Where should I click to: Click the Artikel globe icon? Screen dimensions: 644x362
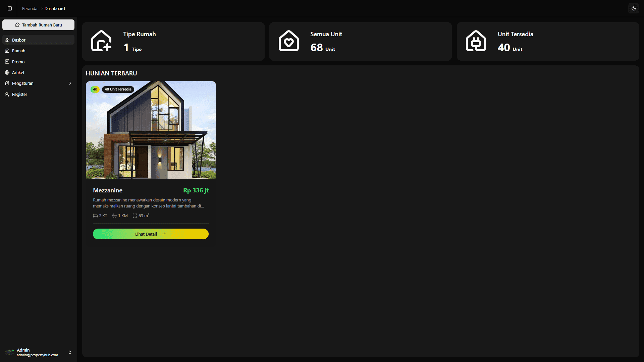[x=7, y=72]
